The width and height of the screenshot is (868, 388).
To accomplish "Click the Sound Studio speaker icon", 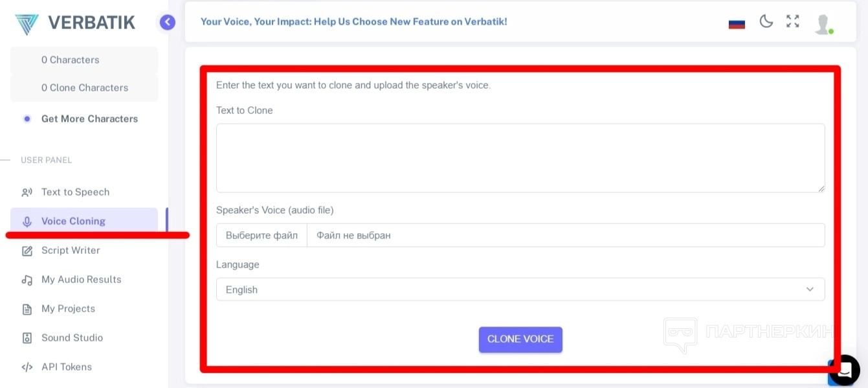I will pyautogui.click(x=27, y=338).
